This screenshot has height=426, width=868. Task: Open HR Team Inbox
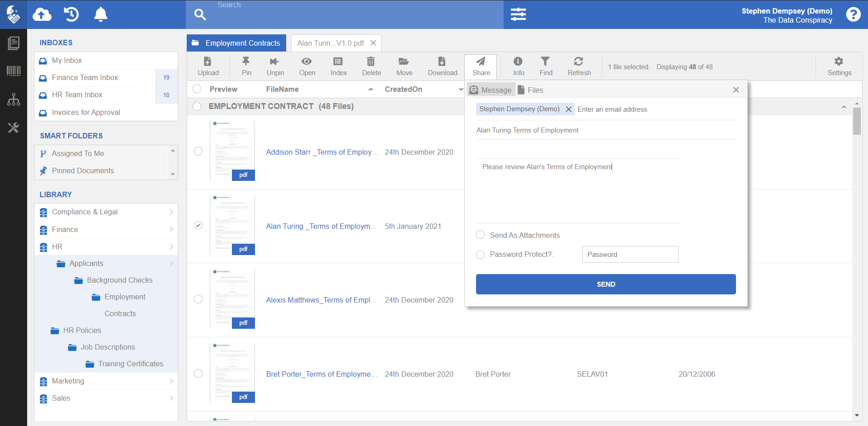click(106, 95)
